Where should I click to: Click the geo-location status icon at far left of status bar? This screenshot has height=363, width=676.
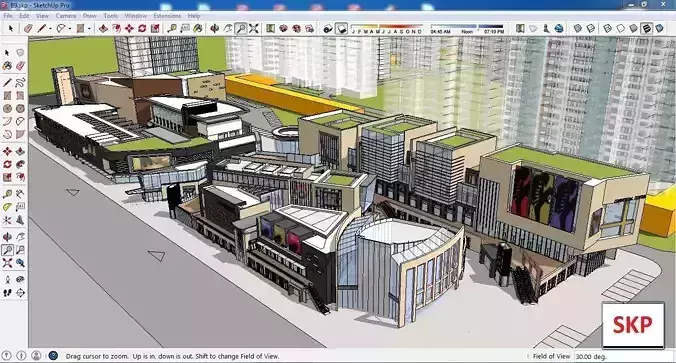coord(6,356)
